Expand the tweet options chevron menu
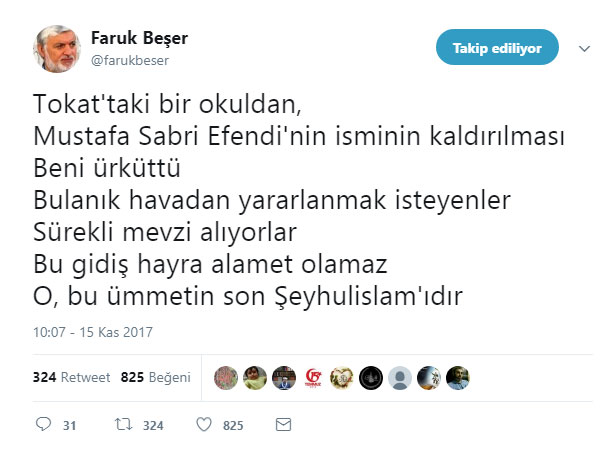Viewport: 610px width, 453px height. point(584,47)
